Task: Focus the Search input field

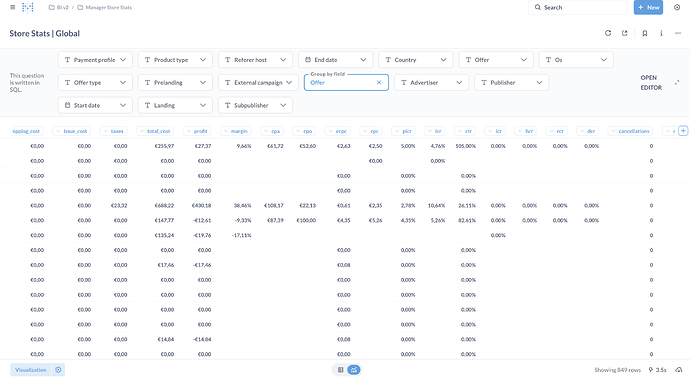Action: (577, 7)
